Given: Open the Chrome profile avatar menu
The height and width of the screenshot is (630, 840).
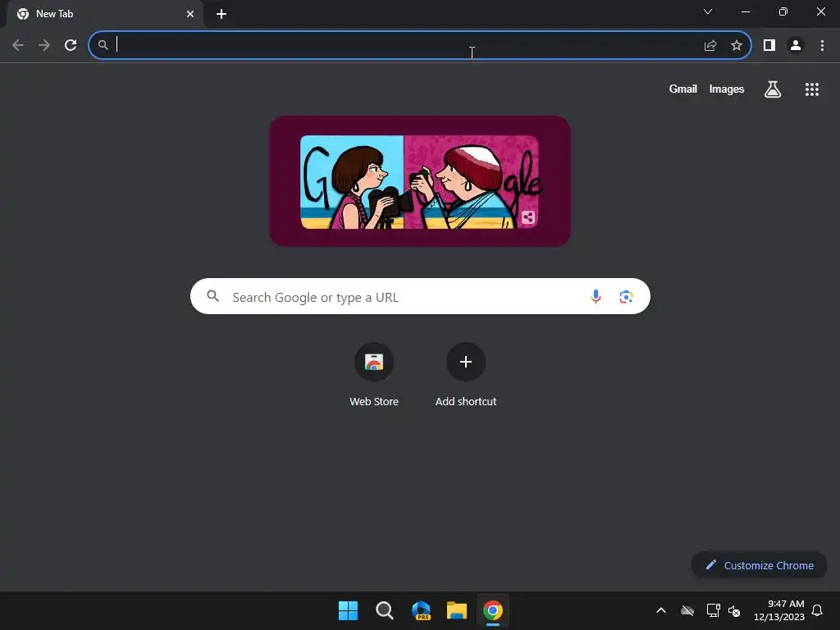Looking at the screenshot, I should [x=796, y=46].
